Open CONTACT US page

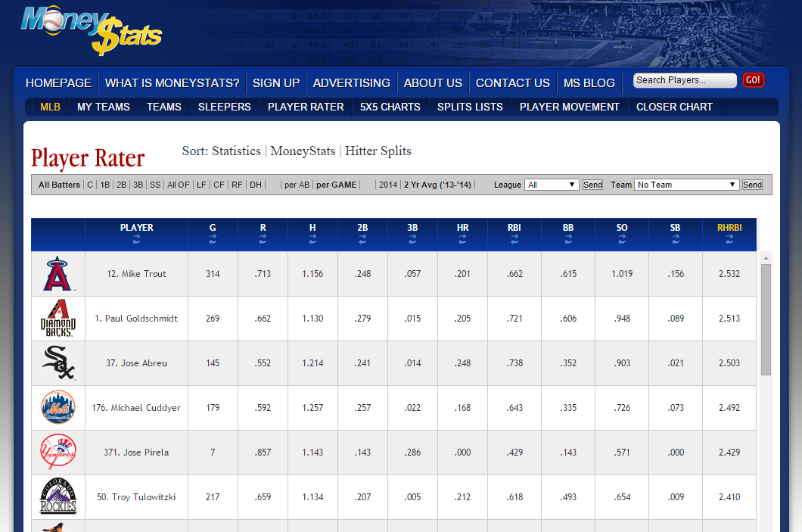pyautogui.click(x=512, y=83)
